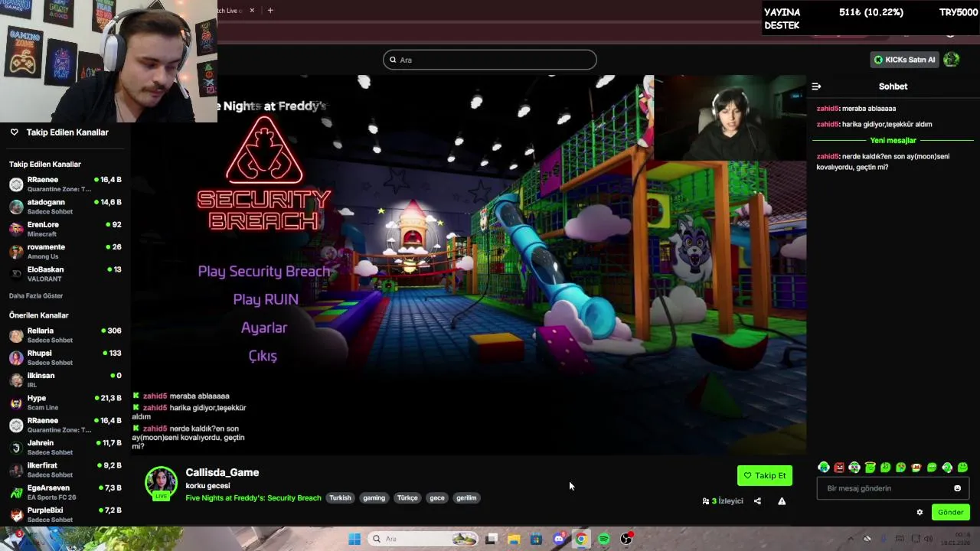Click the korku gecesi stream title

207,486
